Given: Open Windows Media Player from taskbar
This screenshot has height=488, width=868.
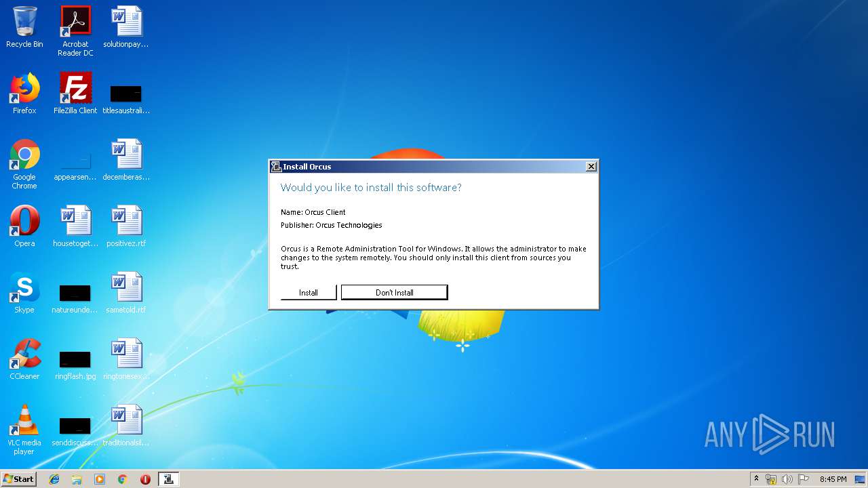Looking at the screenshot, I should point(100,479).
